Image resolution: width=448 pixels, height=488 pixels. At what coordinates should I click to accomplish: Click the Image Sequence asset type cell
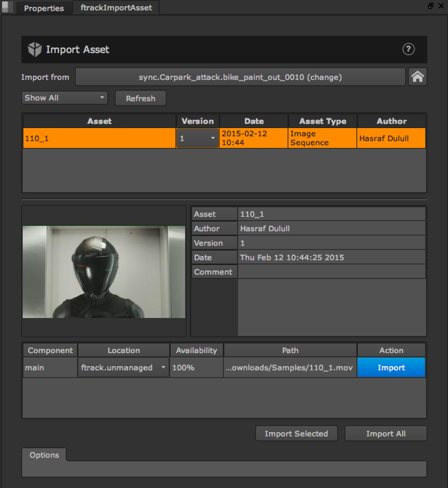322,138
